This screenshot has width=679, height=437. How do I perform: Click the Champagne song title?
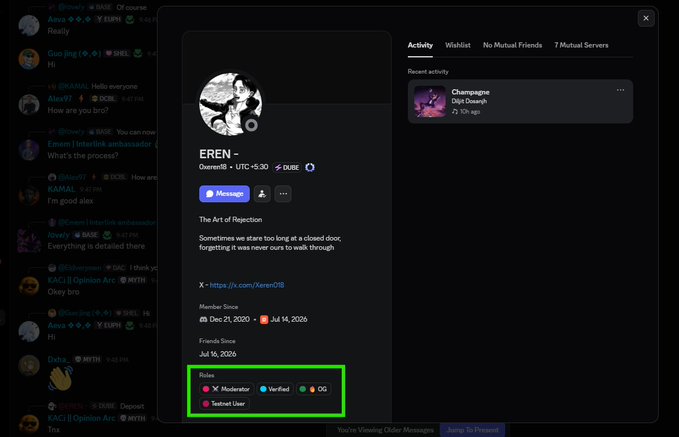coord(470,92)
